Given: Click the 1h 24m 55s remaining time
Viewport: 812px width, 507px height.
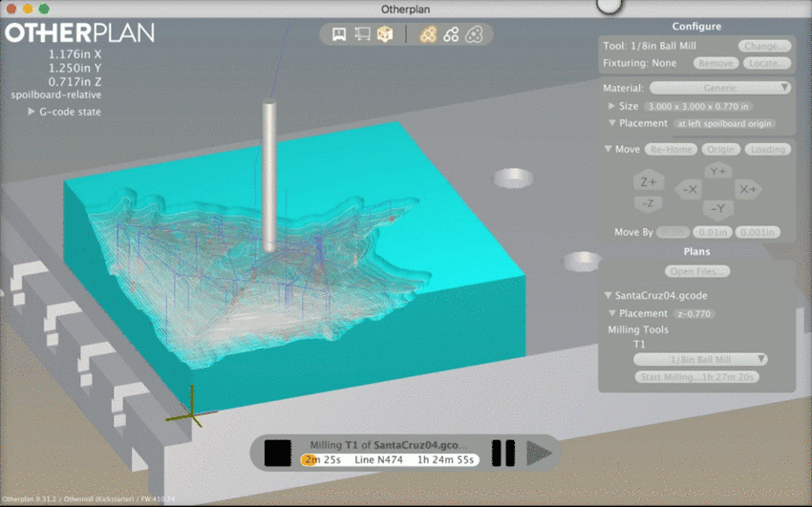Looking at the screenshot, I should point(445,459).
